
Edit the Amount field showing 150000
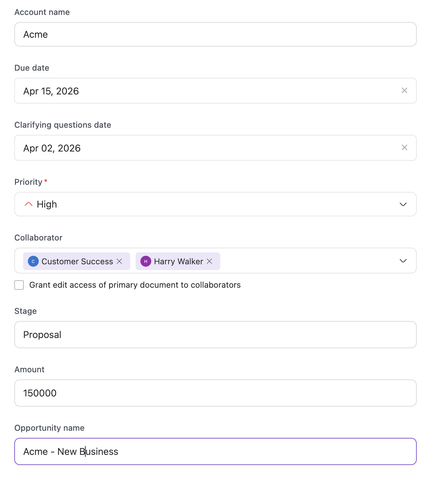pyautogui.click(x=215, y=393)
